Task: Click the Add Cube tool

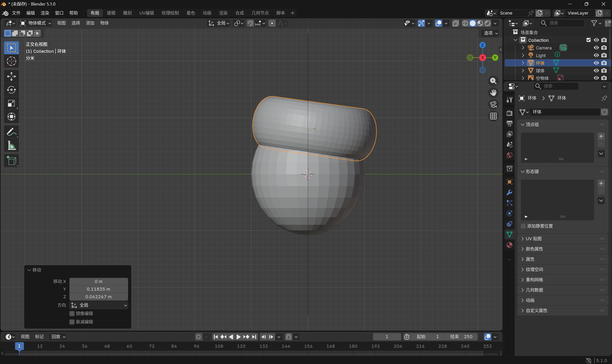Action: coord(11,161)
